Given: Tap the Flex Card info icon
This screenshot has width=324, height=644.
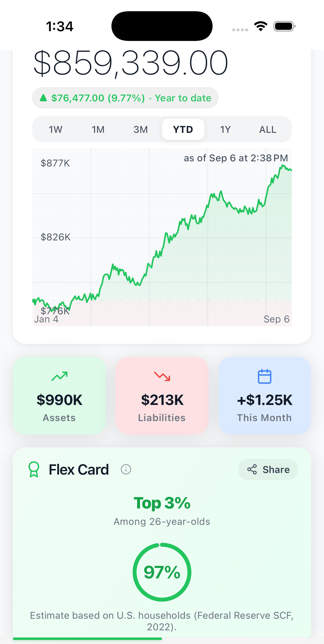Looking at the screenshot, I should 126,469.
